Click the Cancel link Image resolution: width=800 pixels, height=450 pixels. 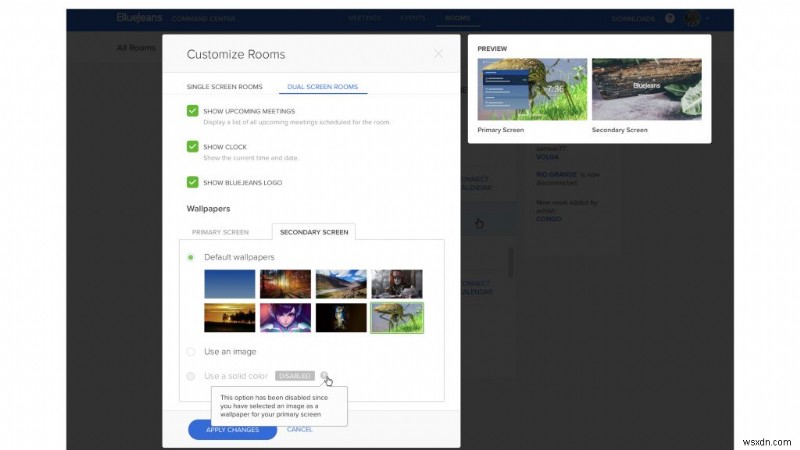tap(300, 429)
